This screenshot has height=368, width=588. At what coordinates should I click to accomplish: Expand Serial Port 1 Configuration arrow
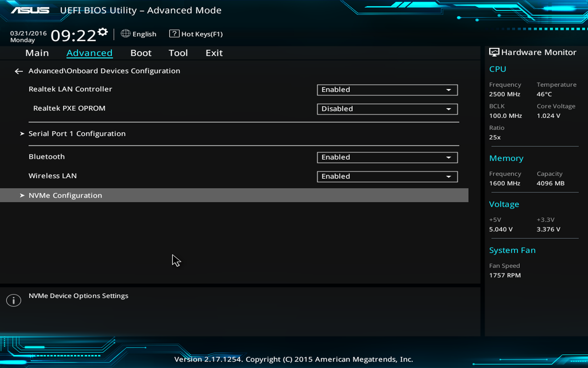(22, 134)
